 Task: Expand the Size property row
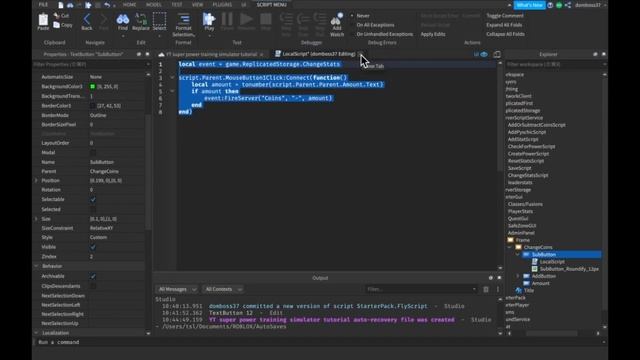36,219
